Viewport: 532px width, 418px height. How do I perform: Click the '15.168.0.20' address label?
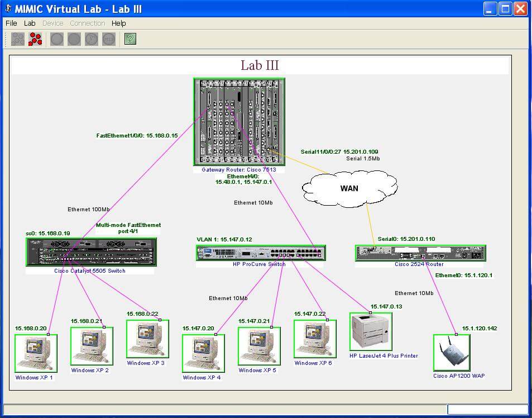click(31, 329)
